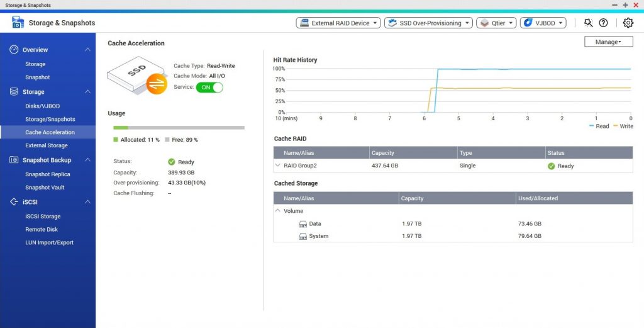
Task: Collapse the Overview section chevron
Action: click(87, 49)
